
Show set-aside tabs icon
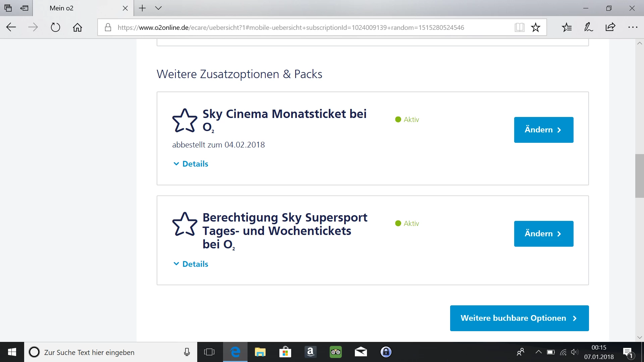pyautogui.click(x=8, y=8)
